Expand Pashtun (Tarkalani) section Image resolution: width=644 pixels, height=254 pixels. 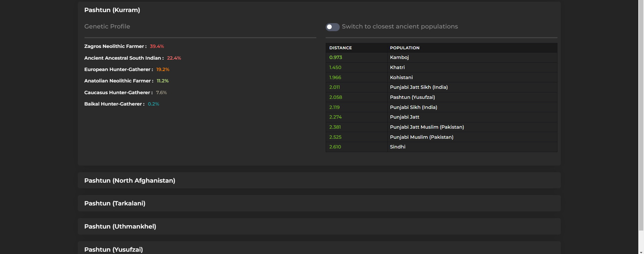(x=319, y=203)
